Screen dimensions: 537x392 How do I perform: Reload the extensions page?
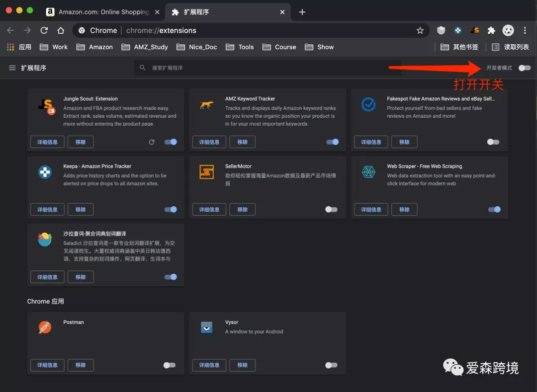point(44,30)
